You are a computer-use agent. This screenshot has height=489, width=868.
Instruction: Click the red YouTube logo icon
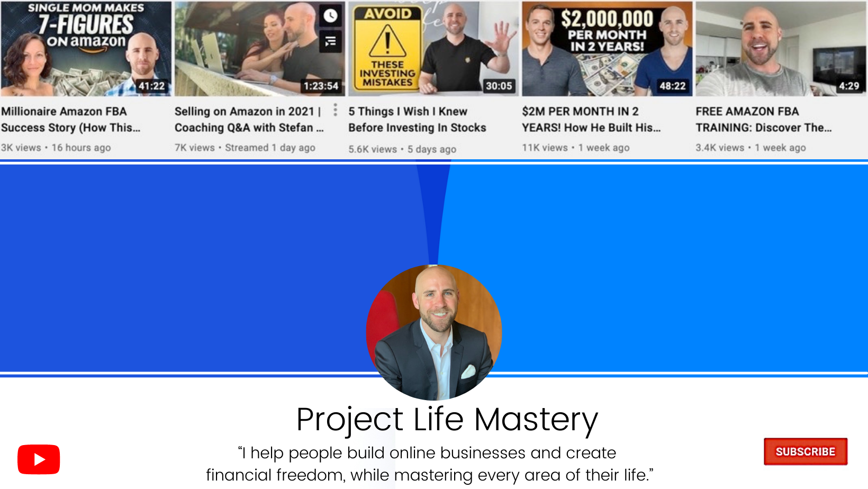coord(39,459)
